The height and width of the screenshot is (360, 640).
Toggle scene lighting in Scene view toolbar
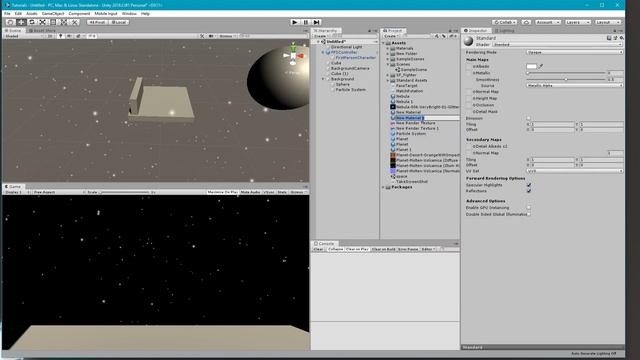61,36
